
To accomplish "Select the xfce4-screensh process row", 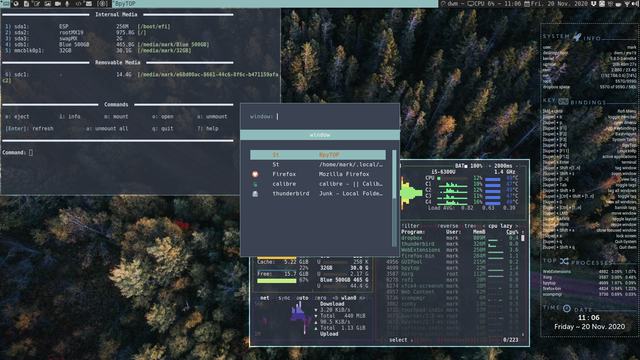I will tap(453, 286).
